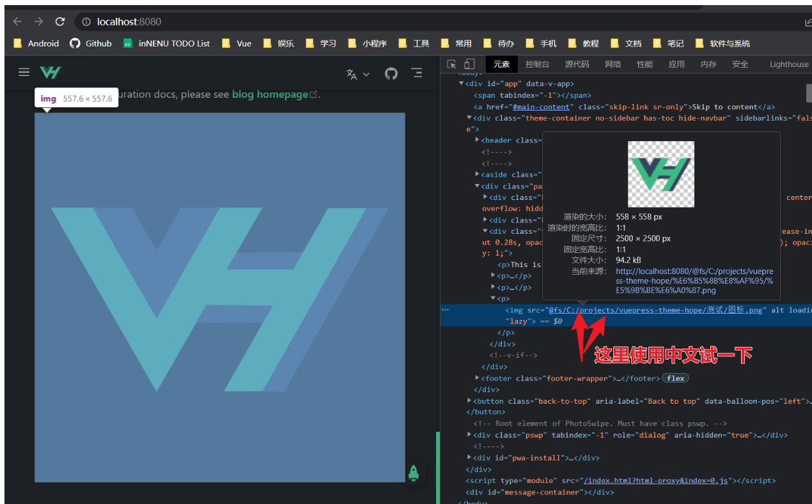The width and height of the screenshot is (812, 504).
Task: Expand the back-to-top button node
Action: coord(469,401)
